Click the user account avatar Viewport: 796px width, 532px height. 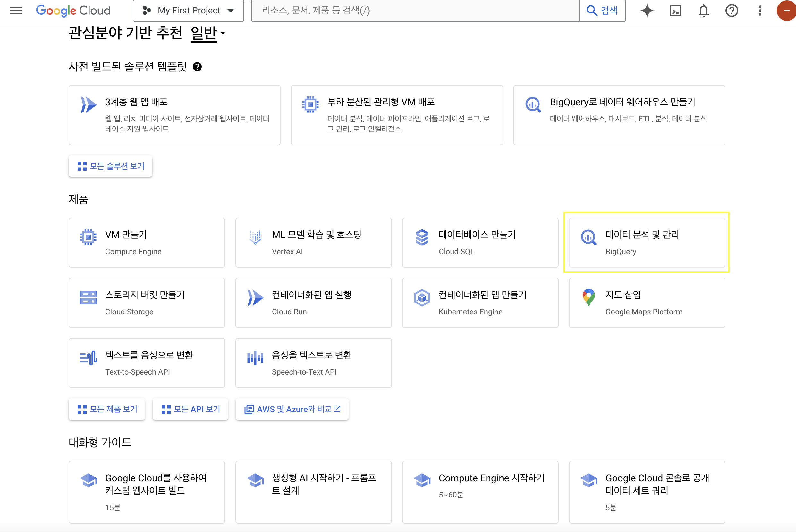click(x=786, y=11)
